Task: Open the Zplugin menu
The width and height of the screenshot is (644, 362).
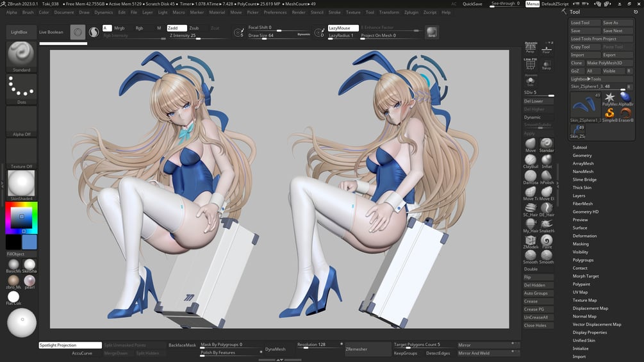Action: (411, 12)
